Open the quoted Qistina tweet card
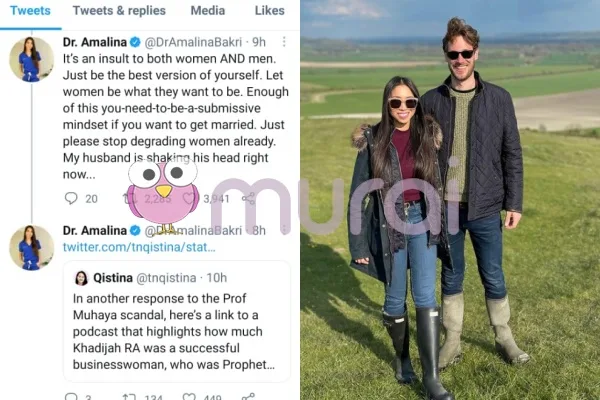 coord(177,321)
